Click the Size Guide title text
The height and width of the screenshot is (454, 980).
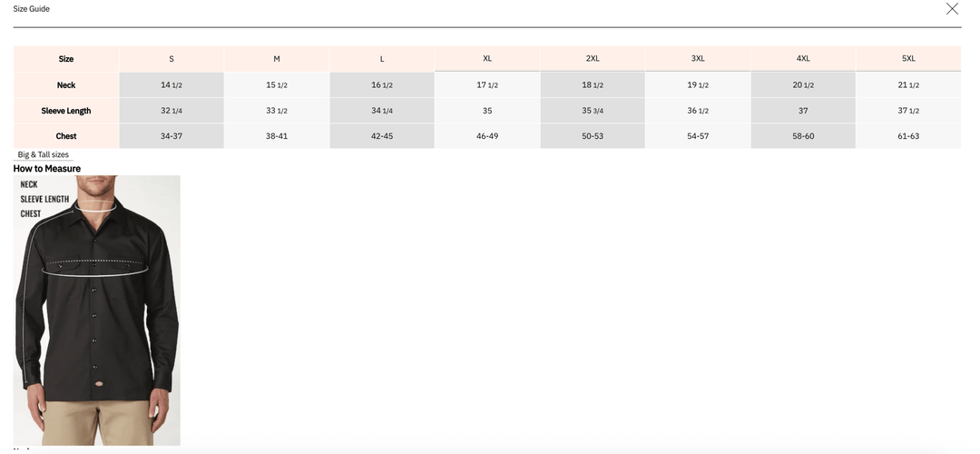pyautogui.click(x=32, y=9)
